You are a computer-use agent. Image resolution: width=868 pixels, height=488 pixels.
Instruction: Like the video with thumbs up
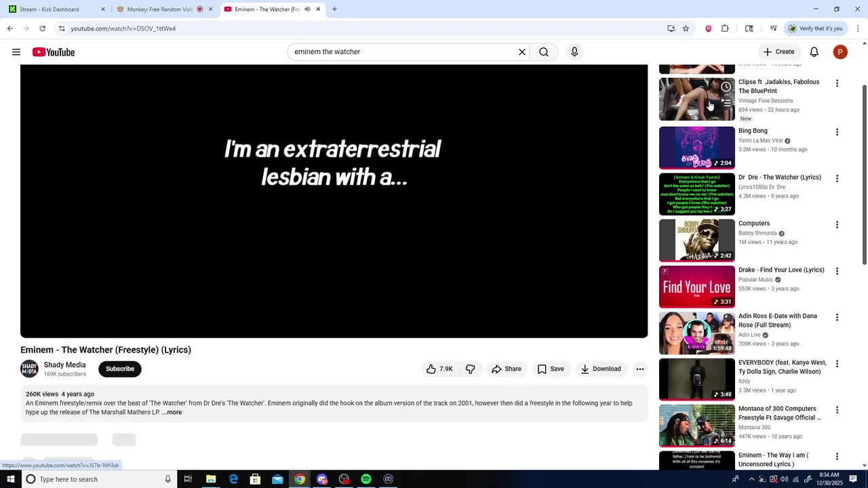pyautogui.click(x=439, y=369)
